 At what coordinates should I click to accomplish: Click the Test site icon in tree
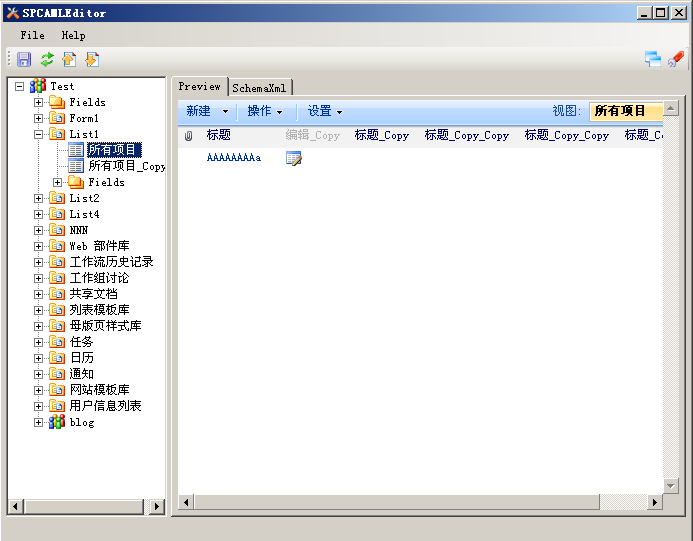click(38, 86)
